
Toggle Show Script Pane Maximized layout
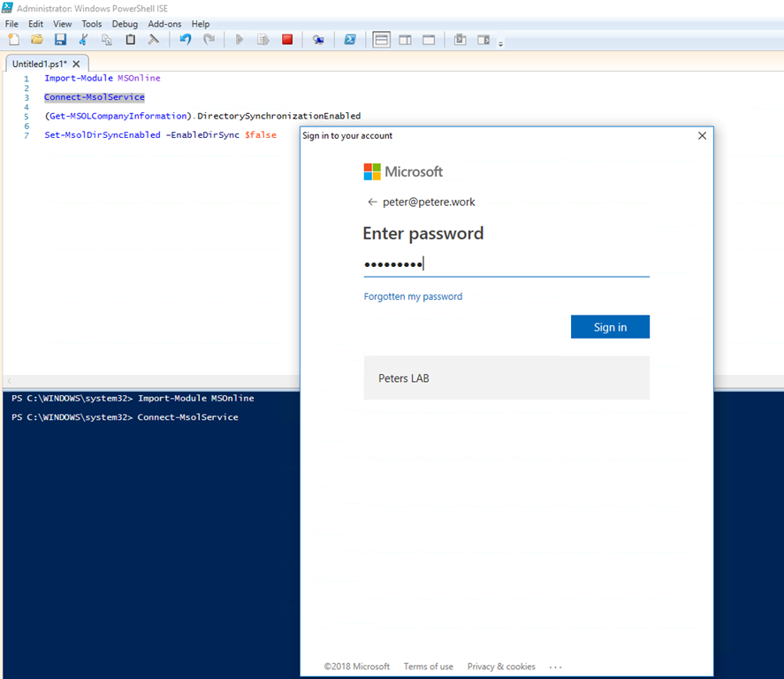pyautogui.click(x=429, y=40)
